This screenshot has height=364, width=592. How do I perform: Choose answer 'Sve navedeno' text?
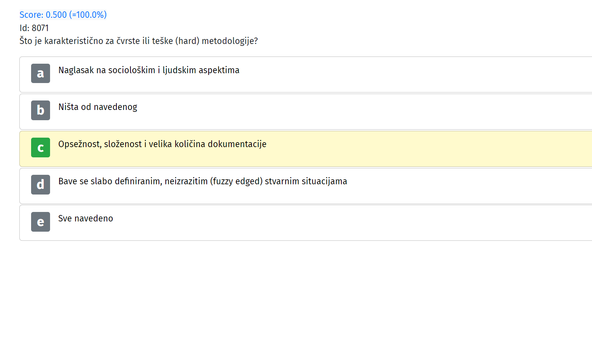click(x=86, y=218)
